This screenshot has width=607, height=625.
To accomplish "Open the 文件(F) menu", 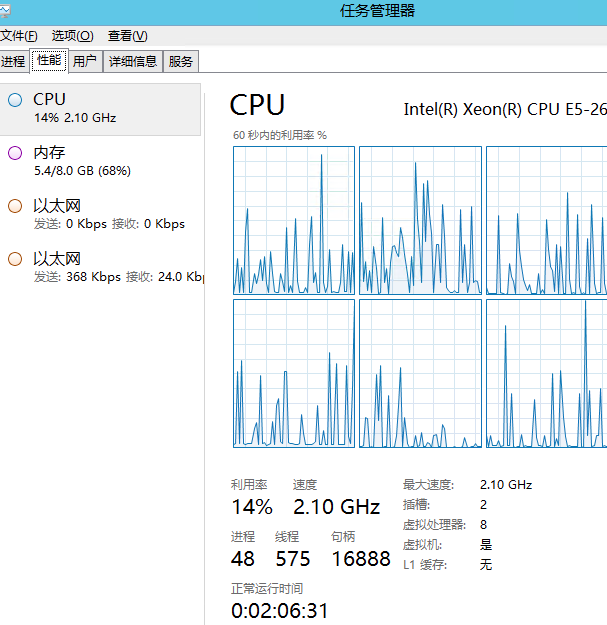I will tap(19, 36).
